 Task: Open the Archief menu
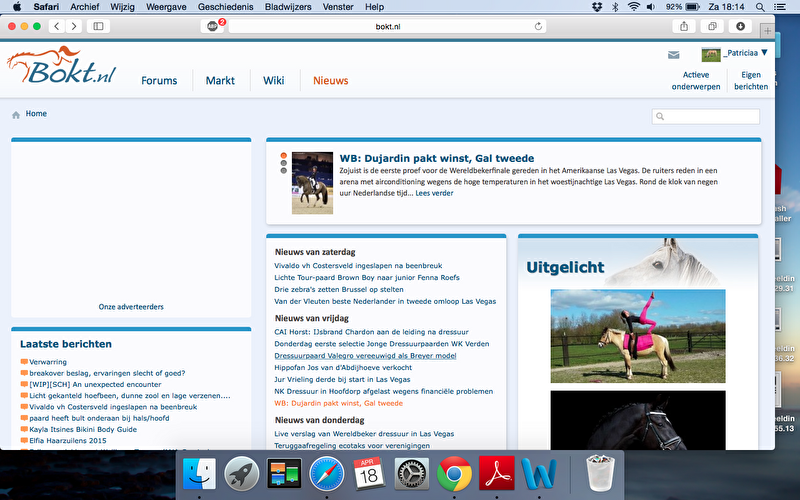click(85, 7)
